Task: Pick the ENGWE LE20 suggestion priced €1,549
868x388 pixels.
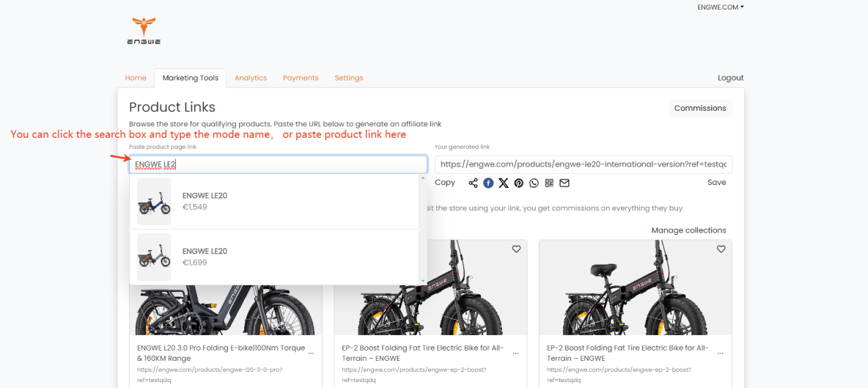Action: (274, 202)
